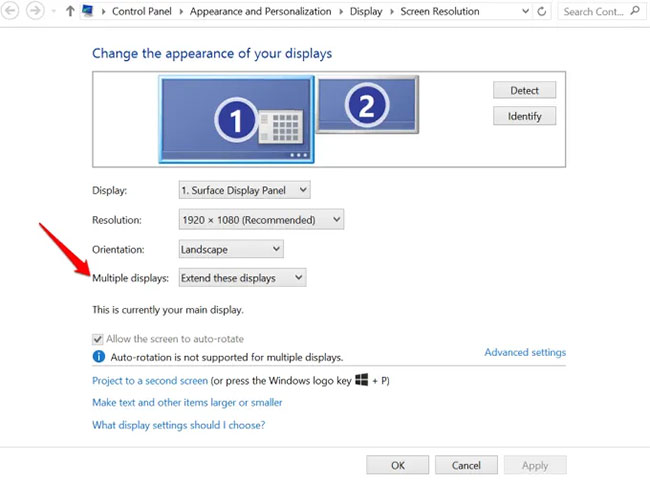Screen dimensions: 650x483
Task: Open the Display dropdown
Action: [244, 189]
